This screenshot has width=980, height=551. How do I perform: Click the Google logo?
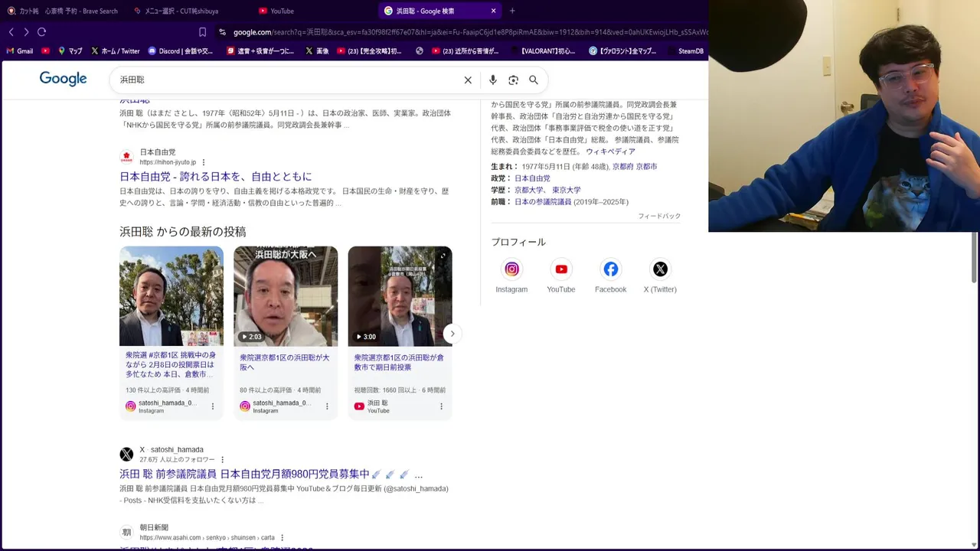[63, 79]
